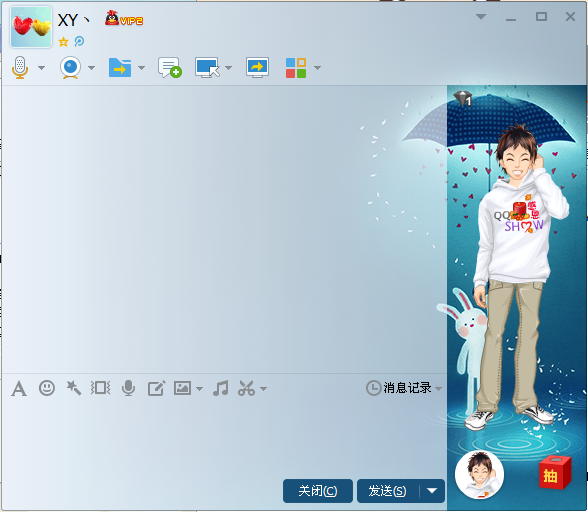
Task: Send a file with folder arrow icon
Action: pyautogui.click(x=120, y=68)
